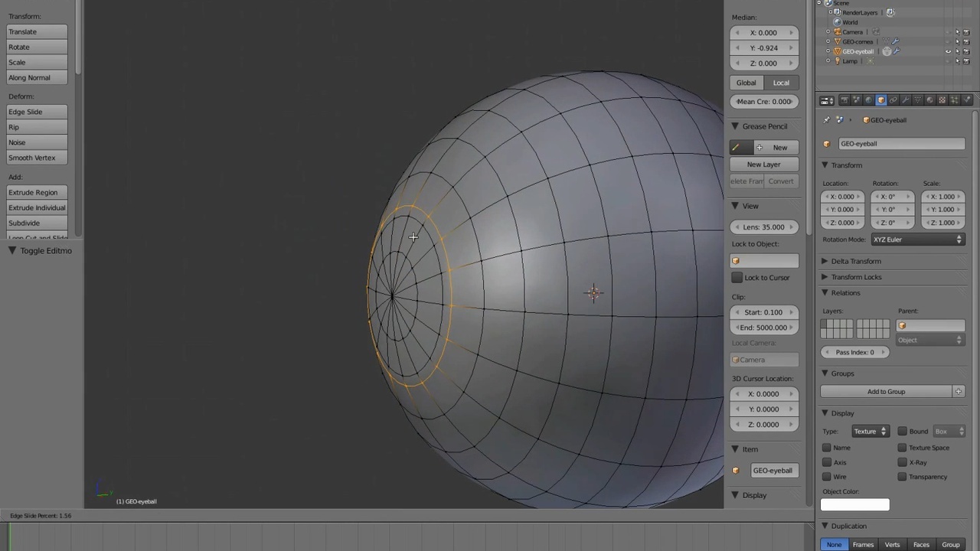Open the World properties globe icon

868,100
